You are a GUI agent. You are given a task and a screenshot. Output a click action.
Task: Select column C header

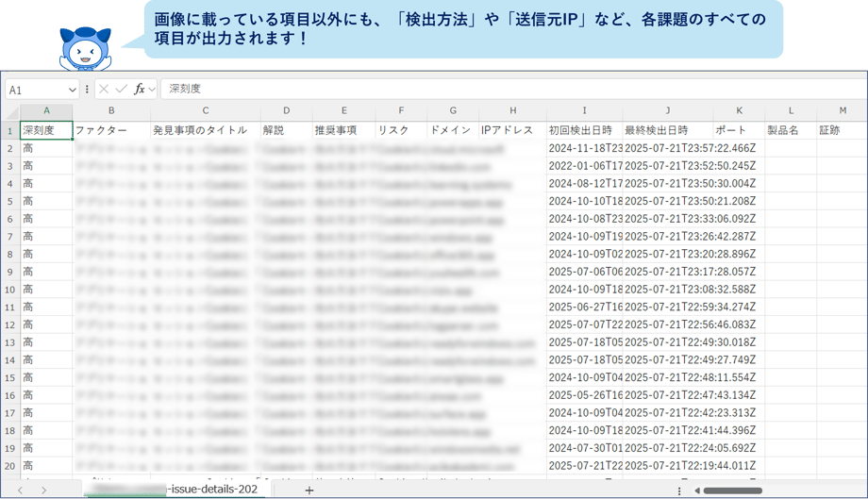206,110
